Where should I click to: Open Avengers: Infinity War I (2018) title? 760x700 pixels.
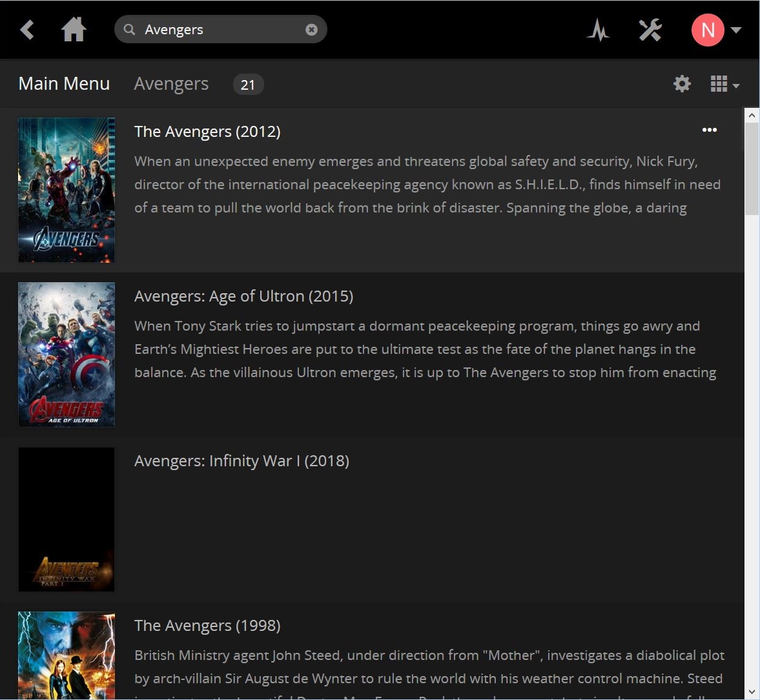click(242, 461)
